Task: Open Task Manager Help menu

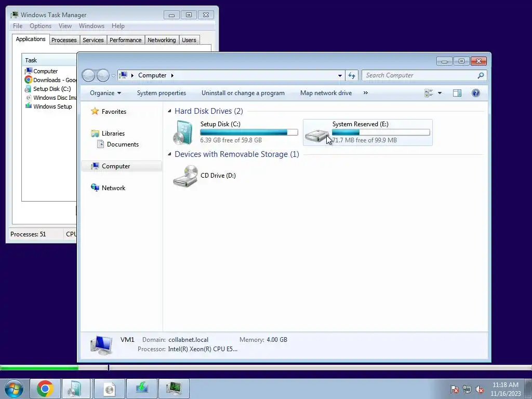Action: point(118,26)
